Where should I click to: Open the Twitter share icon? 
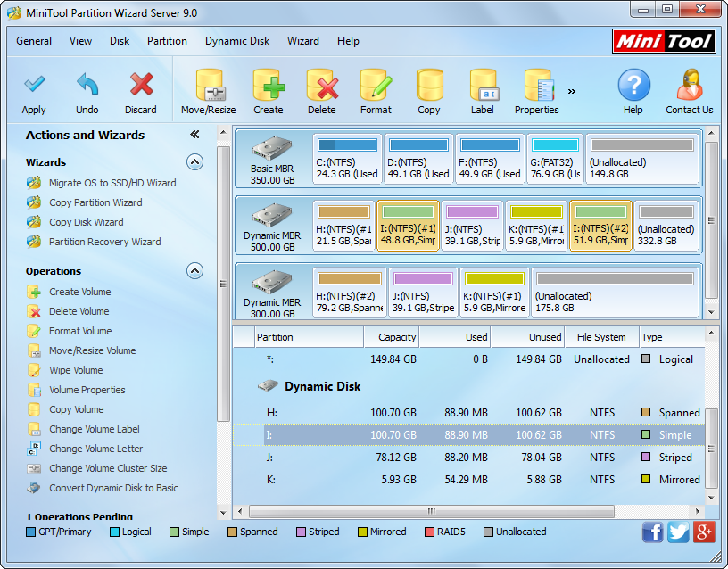click(x=678, y=532)
